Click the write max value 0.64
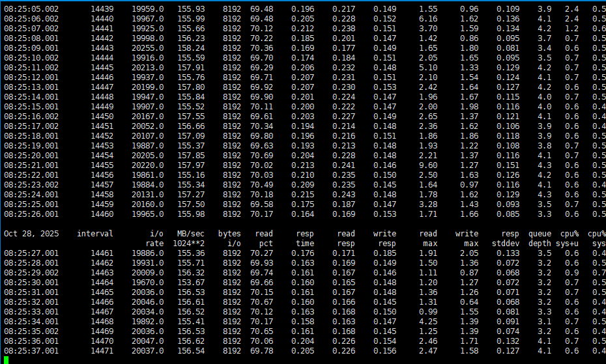 click(469, 302)
